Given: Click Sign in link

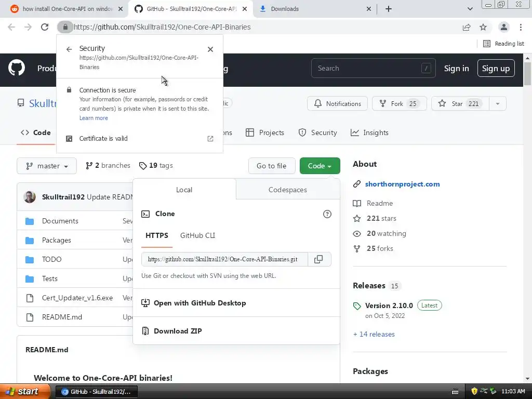Looking at the screenshot, I should point(456,68).
